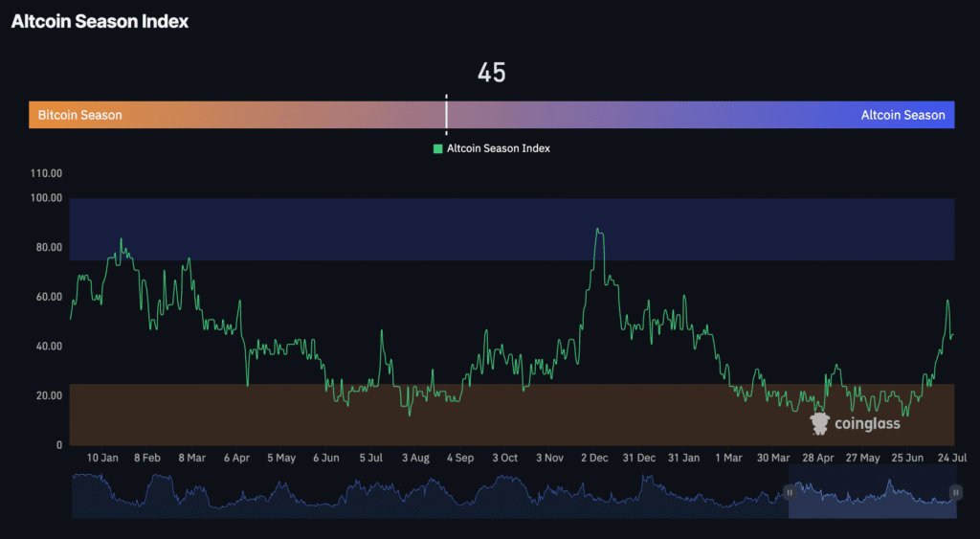The width and height of the screenshot is (980, 539).
Task: Click the coinglass watermark logo icon
Action: [x=819, y=423]
